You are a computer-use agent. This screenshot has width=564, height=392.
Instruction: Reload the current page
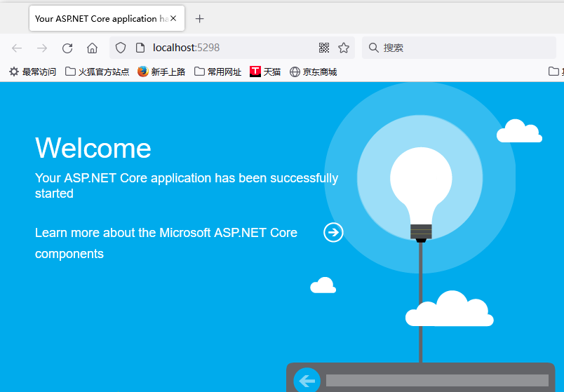tap(67, 48)
